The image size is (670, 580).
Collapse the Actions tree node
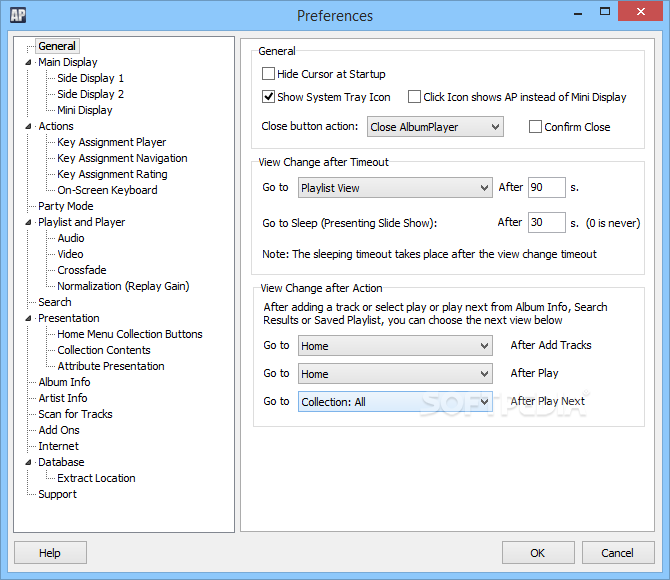[28, 127]
